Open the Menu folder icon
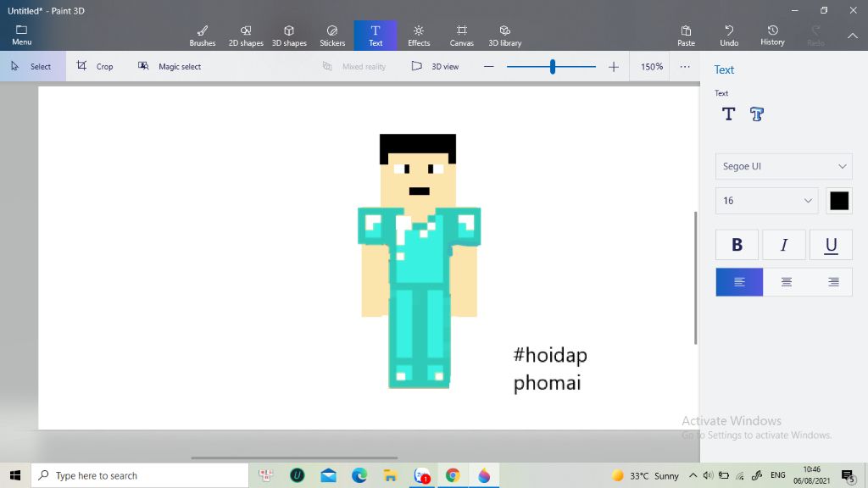 click(x=21, y=35)
